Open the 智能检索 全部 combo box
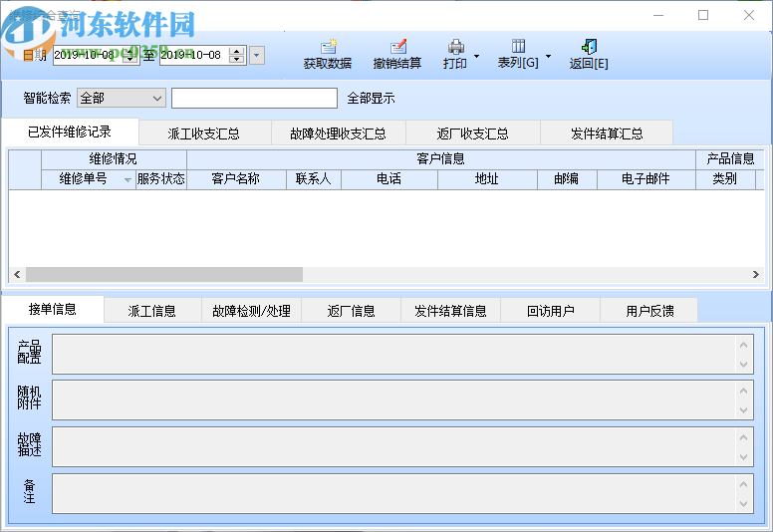This screenshot has width=773, height=532. click(122, 98)
